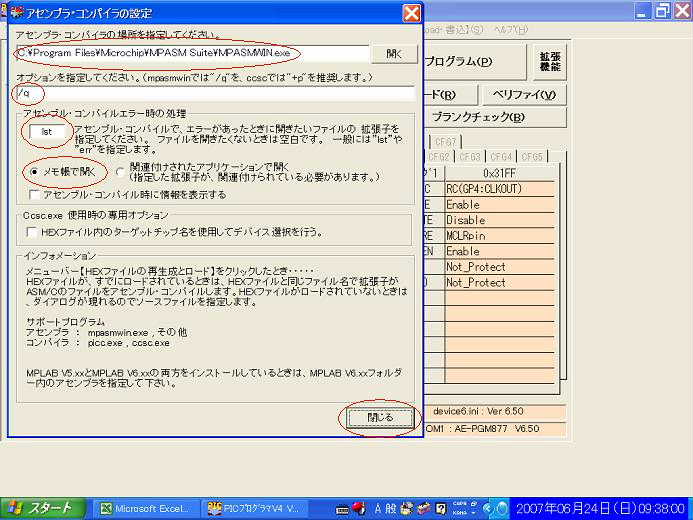Open the ヘルプ(H) menu
Image resolution: width=693 pixels, height=520 pixels.
510,31
